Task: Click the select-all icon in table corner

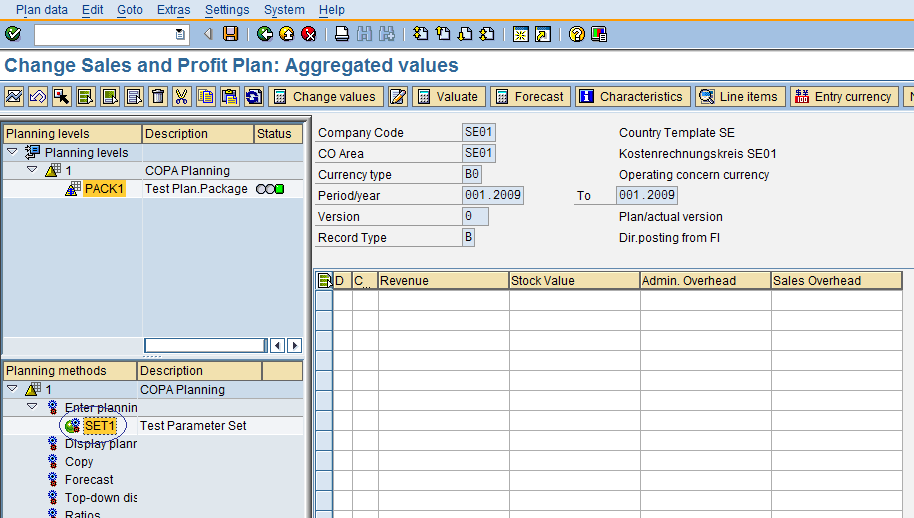Action: coord(324,281)
